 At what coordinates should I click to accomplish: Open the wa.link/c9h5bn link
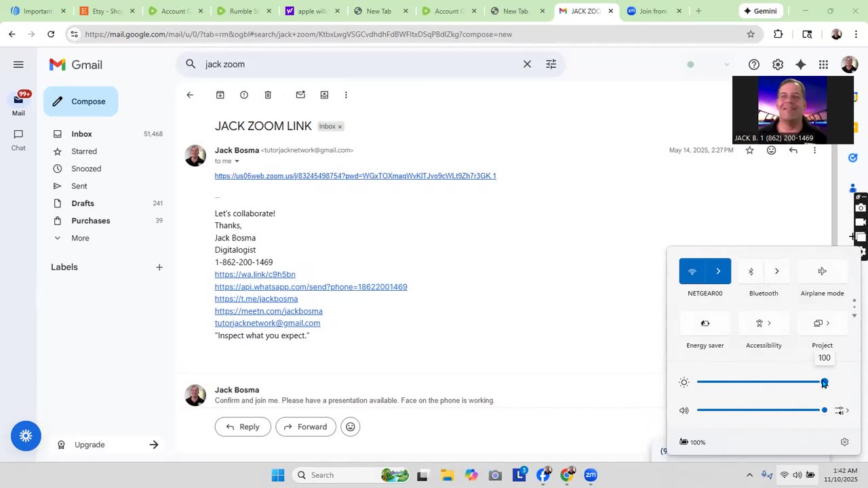click(x=255, y=274)
